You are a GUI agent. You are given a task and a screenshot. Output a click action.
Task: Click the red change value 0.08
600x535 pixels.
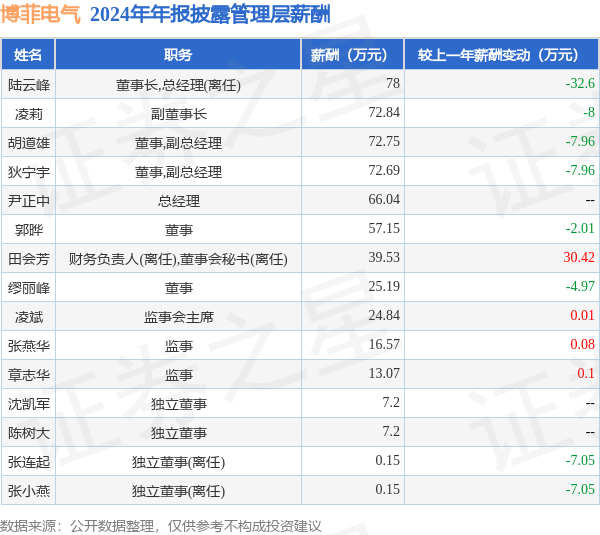582,345
